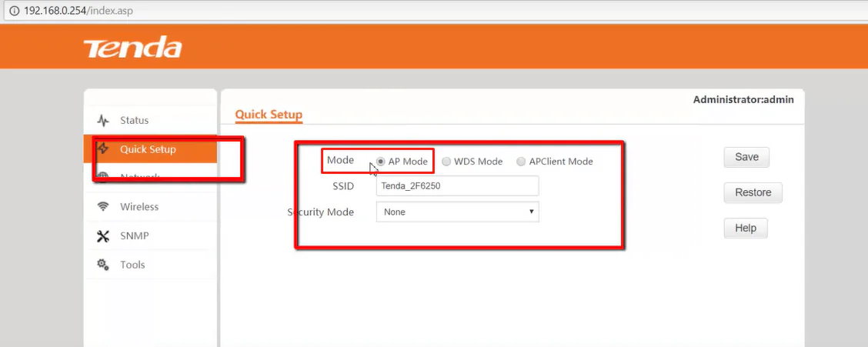The image size is (868, 347).
Task: Click the Save button
Action: click(x=746, y=157)
